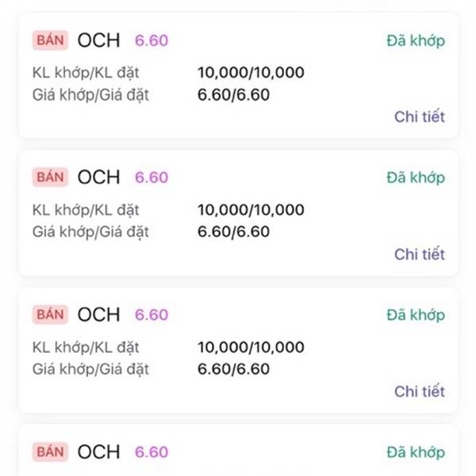Image resolution: width=476 pixels, height=476 pixels.
Task: Open Chi tiết on the first order card
Action: click(x=420, y=117)
